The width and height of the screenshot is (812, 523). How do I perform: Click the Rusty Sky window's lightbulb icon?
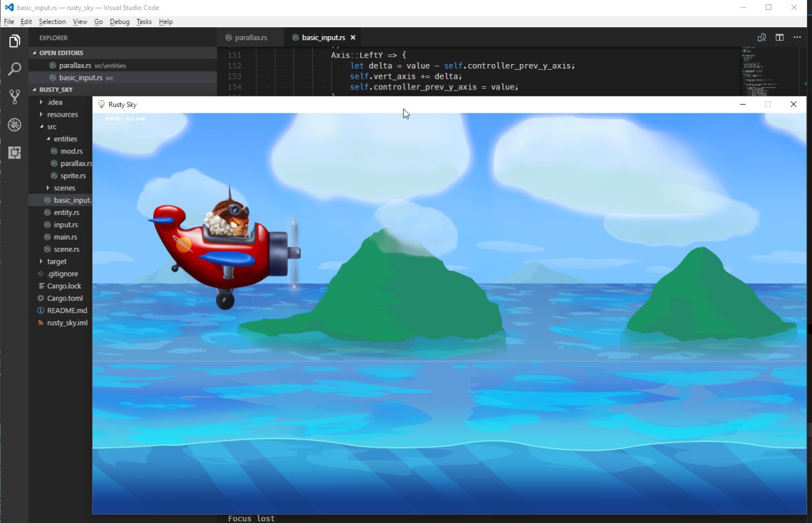[101, 105]
